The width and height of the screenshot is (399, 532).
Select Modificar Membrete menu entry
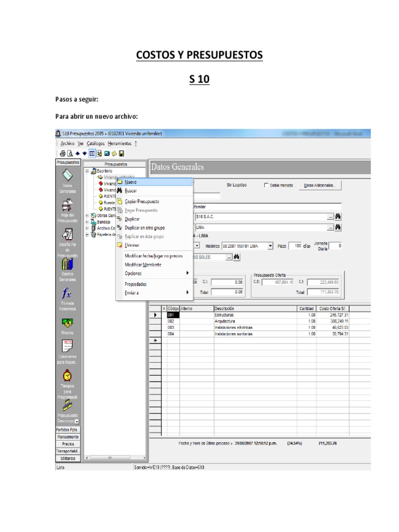point(155,264)
